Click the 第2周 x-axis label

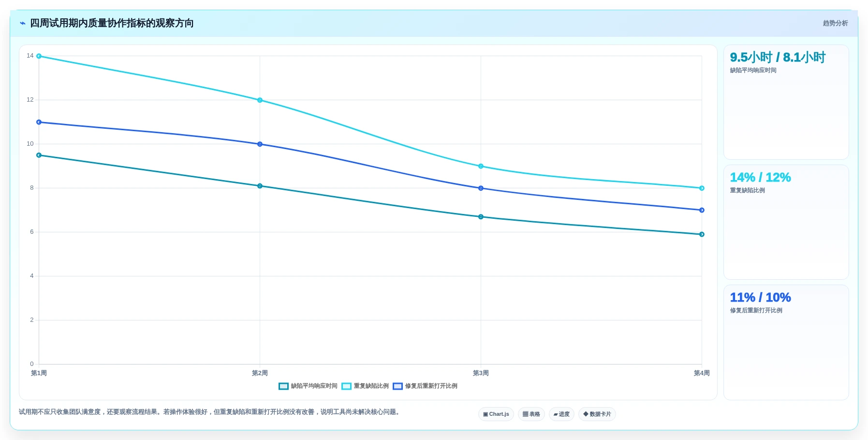click(x=260, y=373)
